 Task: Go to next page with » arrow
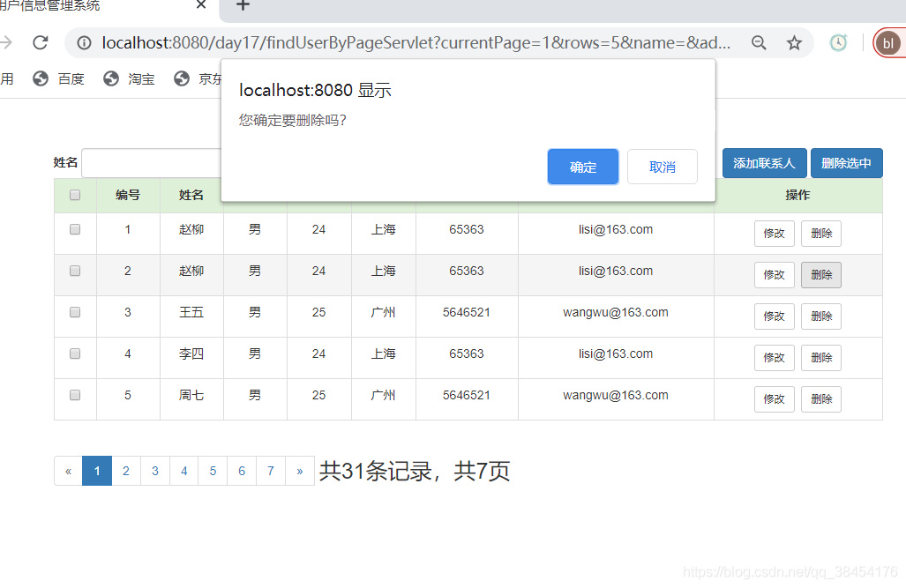click(x=300, y=471)
